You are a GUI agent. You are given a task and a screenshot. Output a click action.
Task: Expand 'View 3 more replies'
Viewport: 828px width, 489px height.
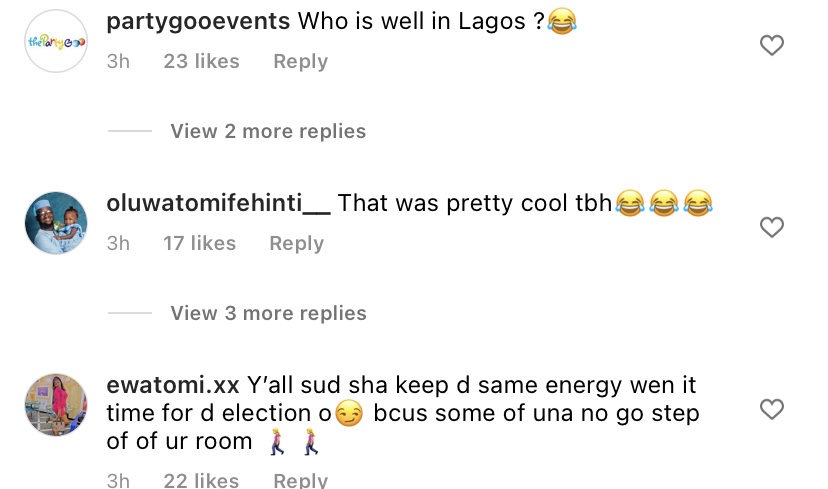268,313
